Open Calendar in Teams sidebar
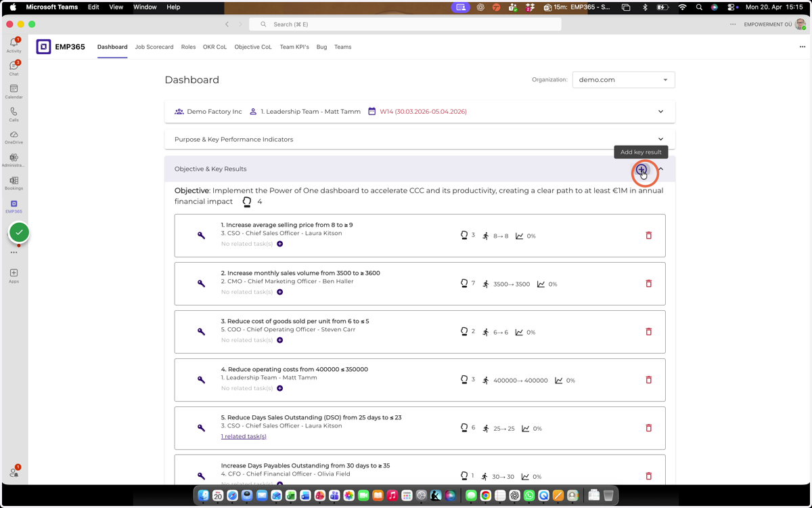This screenshot has width=812, height=508. click(x=14, y=91)
